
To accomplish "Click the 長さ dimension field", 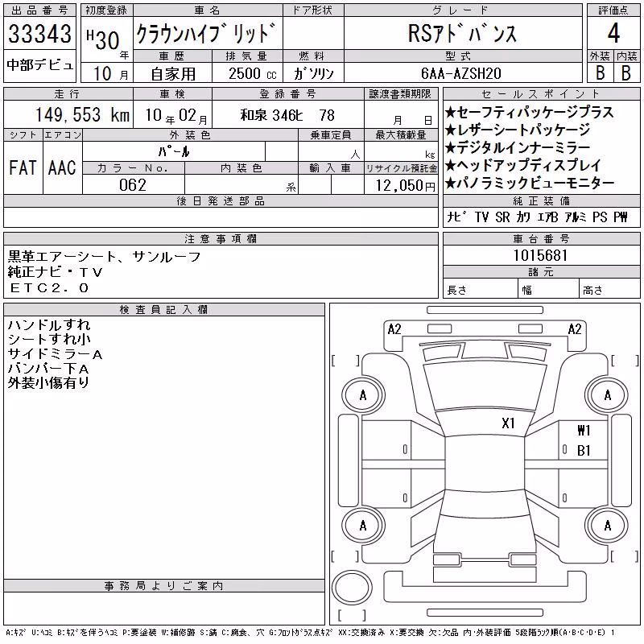I will pos(481,290).
